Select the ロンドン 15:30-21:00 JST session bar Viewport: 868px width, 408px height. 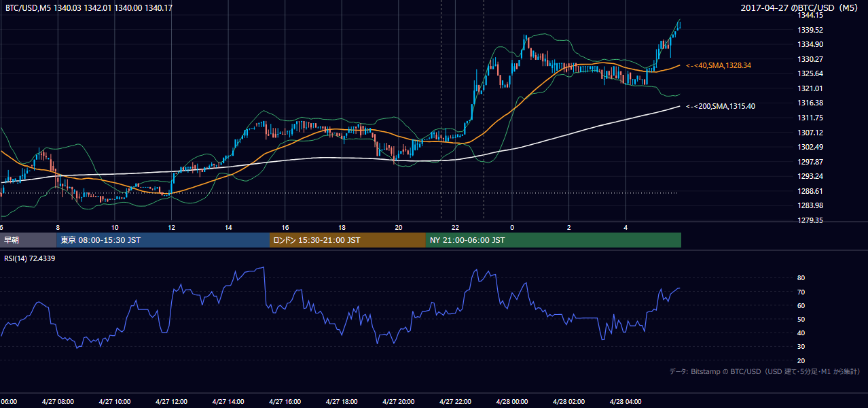pyautogui.click(x=348, y=240)
